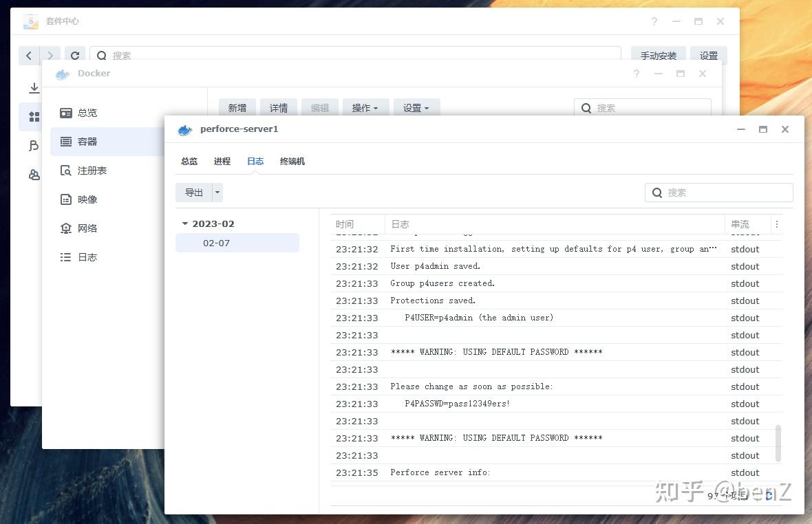Select the installed-packages grid icon in sidebar
This screenshot has height=524, width=812.
34,117
